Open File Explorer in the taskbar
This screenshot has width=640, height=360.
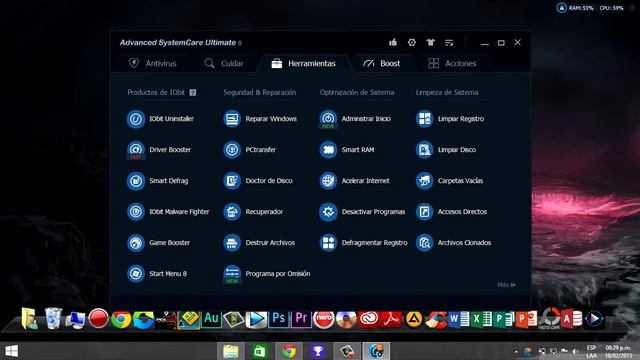pos(231,351)
